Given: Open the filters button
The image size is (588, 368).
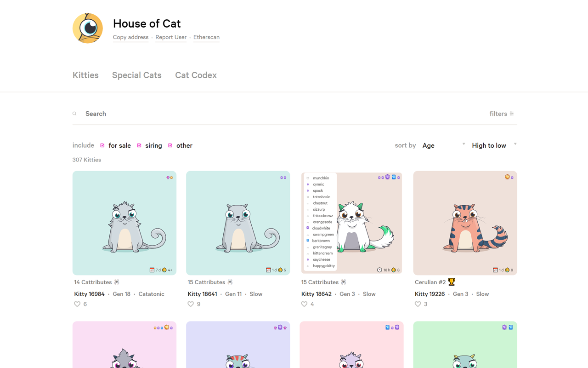Looking at the screenshot, I should 502,114.
